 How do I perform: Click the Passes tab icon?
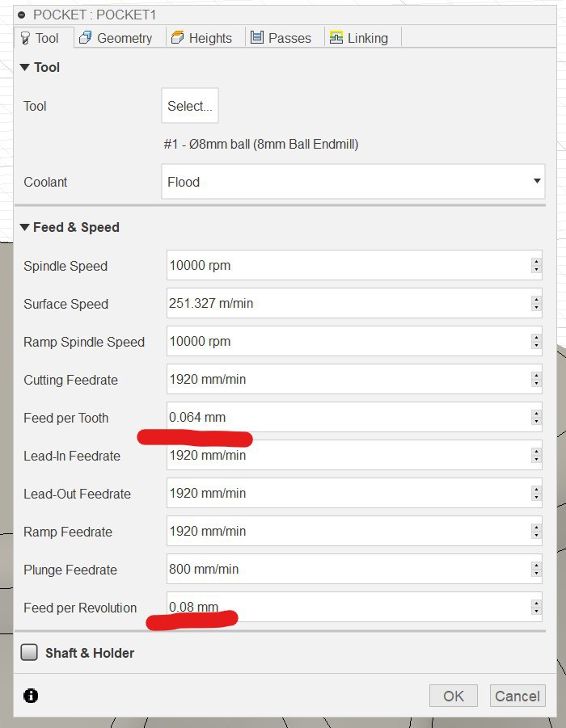click(x=257, y=38)
